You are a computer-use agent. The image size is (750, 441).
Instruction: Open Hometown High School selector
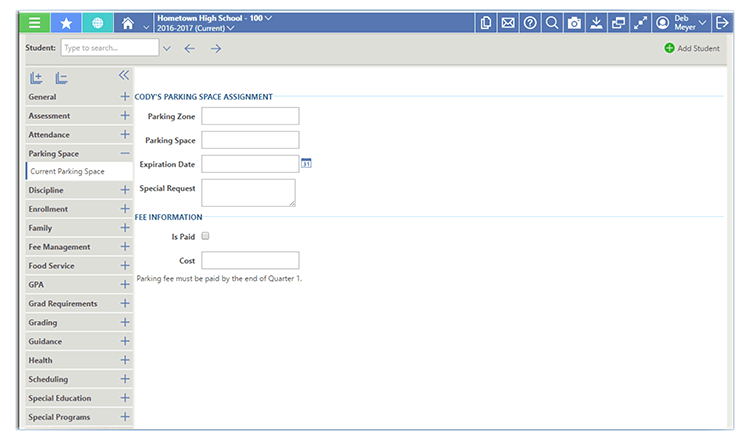click(215, 18)
